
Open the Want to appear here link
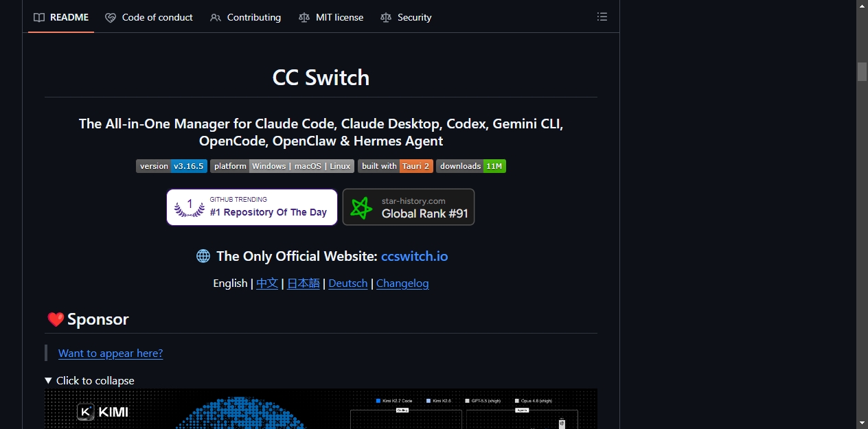[x=111, y=353]
